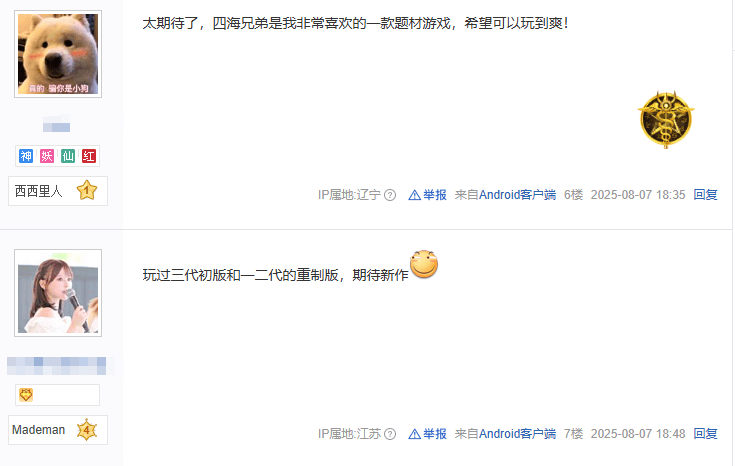Reply to the 6楼 post
735x466 pixels.
[705, 195]
